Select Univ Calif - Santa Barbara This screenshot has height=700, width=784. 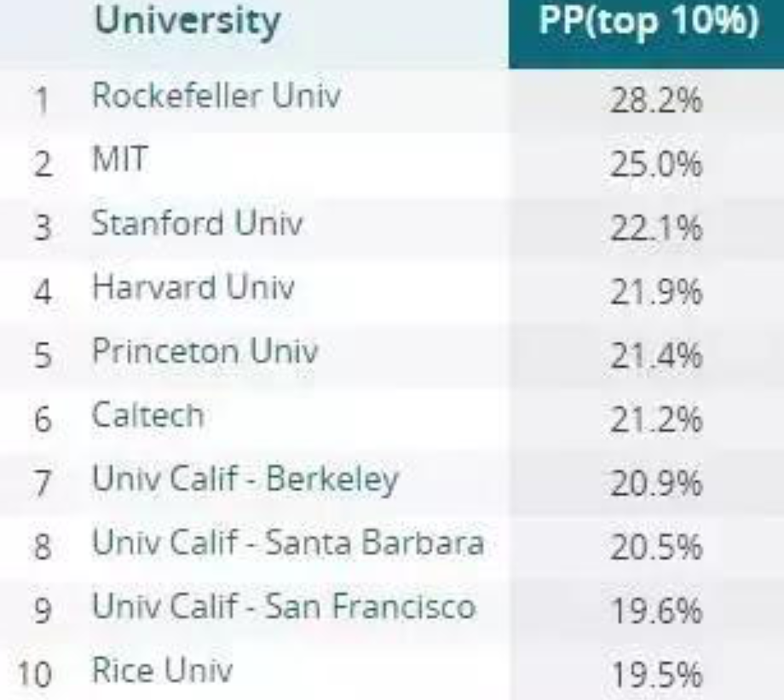tap(288, 543)
